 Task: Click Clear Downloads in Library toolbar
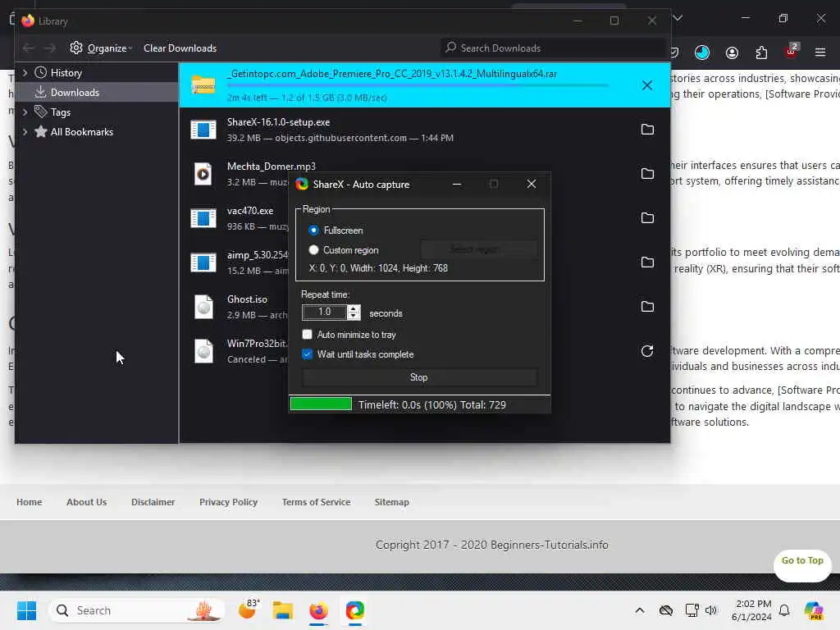(x=180, y=48)
